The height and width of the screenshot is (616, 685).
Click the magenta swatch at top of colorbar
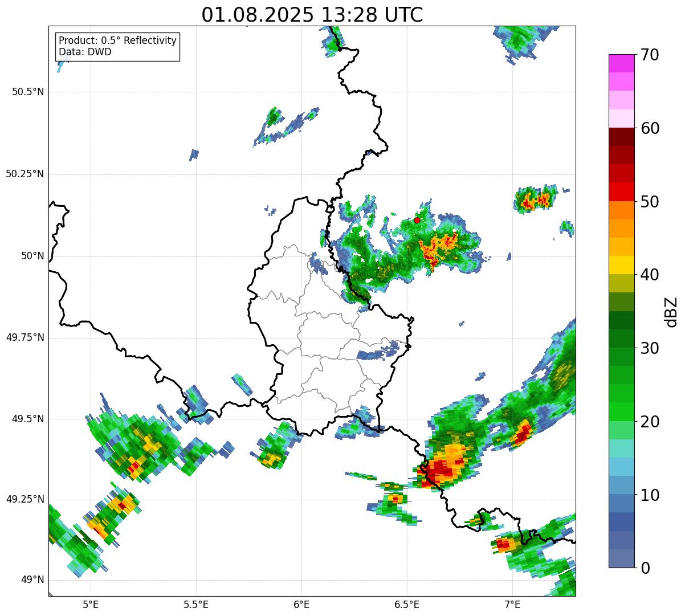621,63
